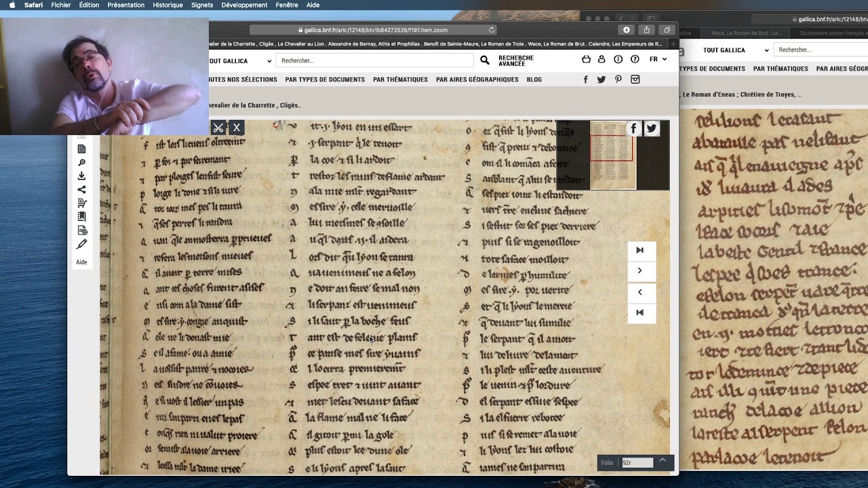Open the Présentation menu
The image size is (868, 488).
126,5
